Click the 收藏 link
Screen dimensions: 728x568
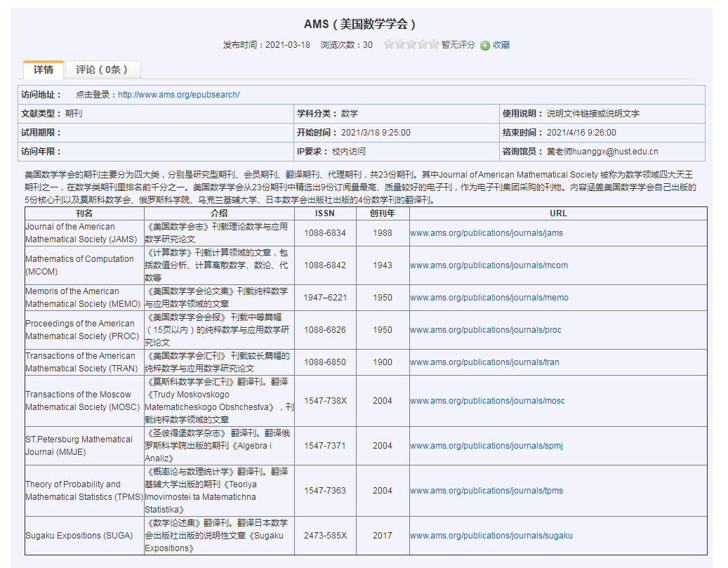501,45
